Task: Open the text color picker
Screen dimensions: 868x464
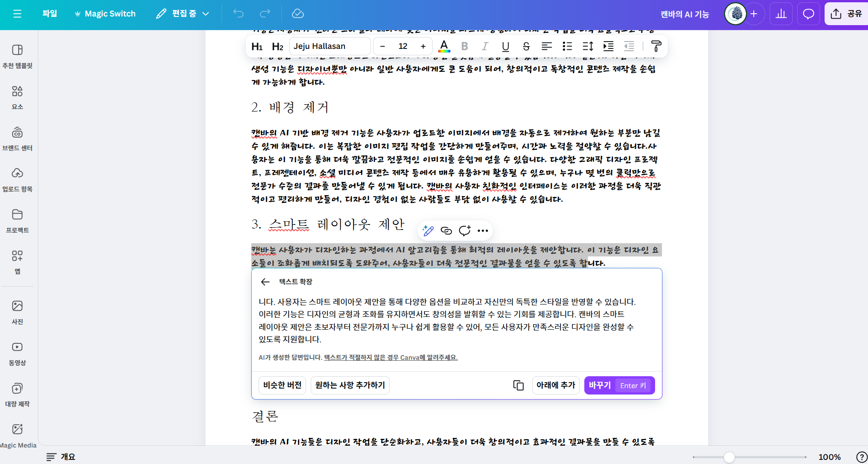Action: tap(444, 46)
